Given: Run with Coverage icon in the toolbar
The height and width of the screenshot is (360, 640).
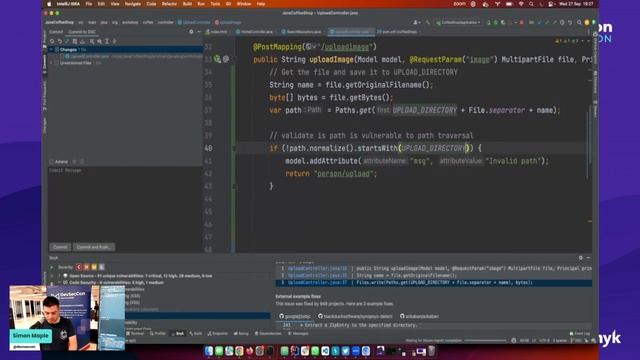Looking at the screenshot, I should (x=503, y=22).
